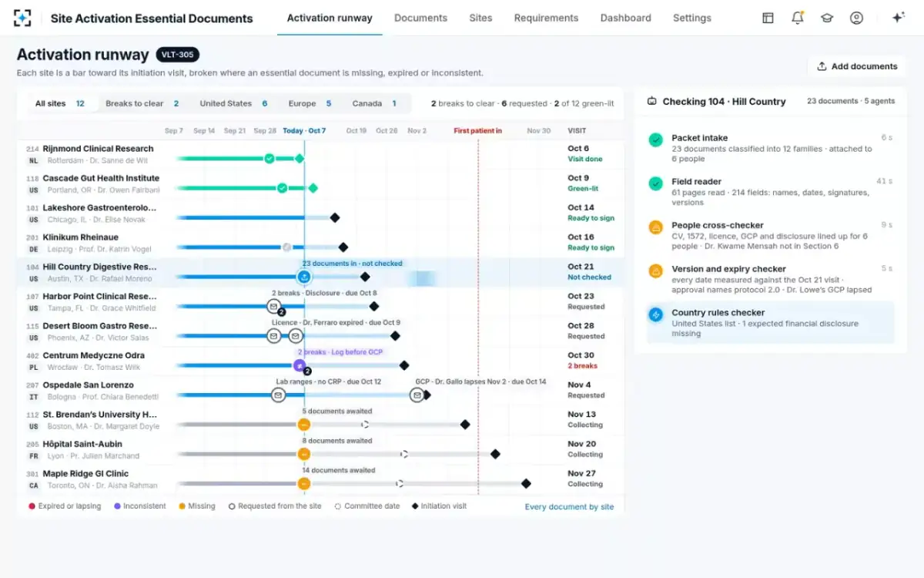The height and width of the screenshot is (578, 924).
Task: Go to the Requirements tab
Action: click(546, 18)
